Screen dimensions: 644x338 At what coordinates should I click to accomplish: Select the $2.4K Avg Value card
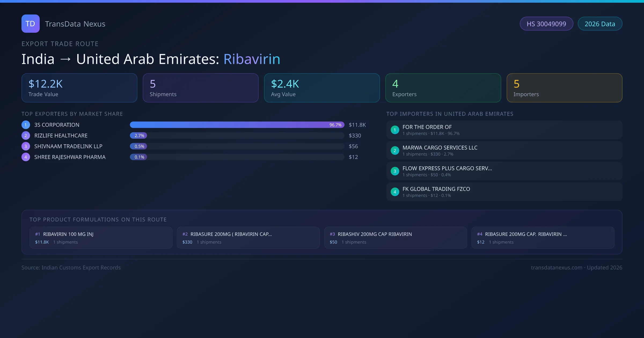point(322,88)
